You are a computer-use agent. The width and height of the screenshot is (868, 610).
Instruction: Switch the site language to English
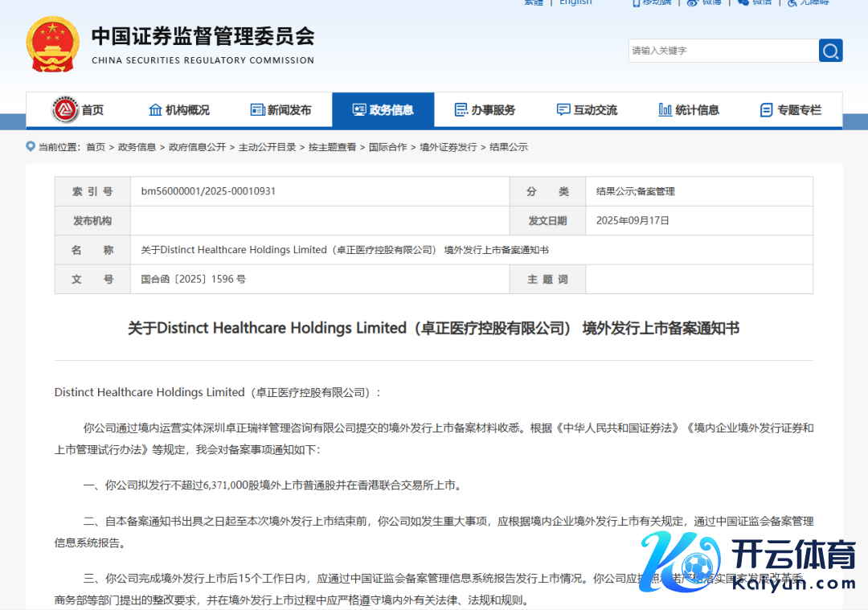(x=575, y=2)
